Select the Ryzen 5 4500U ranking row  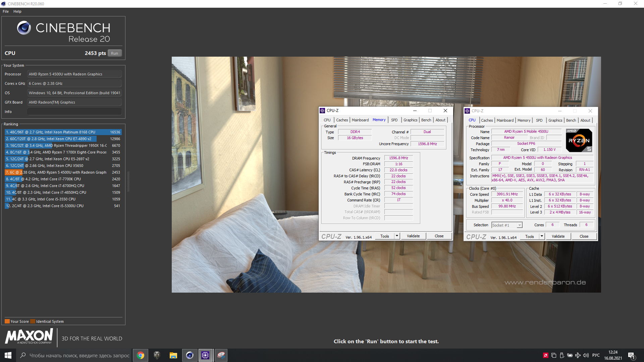coord(63,172)
